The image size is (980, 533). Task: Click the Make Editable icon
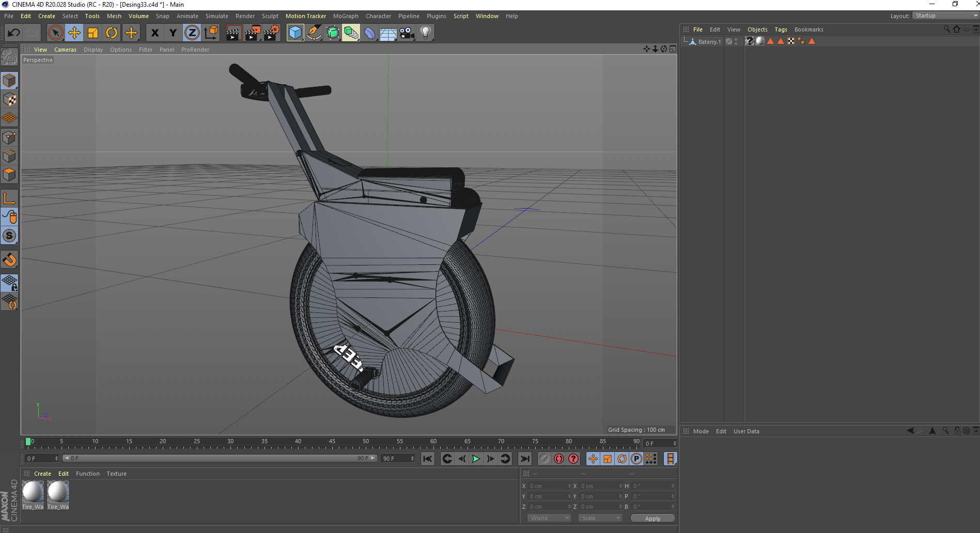[9, 57]
